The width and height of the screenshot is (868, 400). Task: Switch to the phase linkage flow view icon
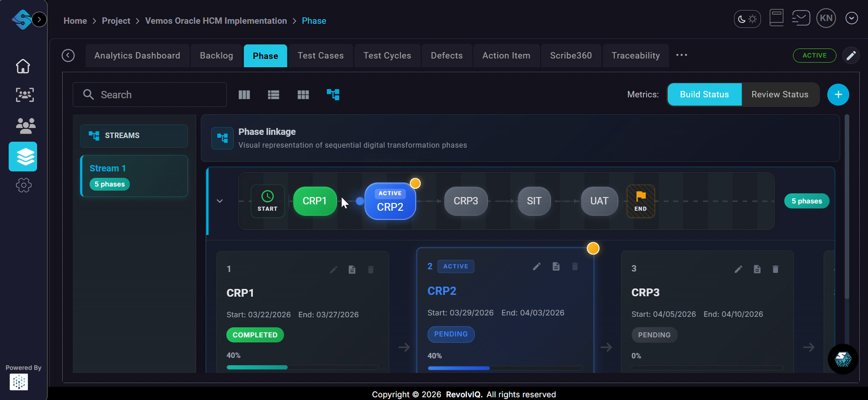coord(333,95)
